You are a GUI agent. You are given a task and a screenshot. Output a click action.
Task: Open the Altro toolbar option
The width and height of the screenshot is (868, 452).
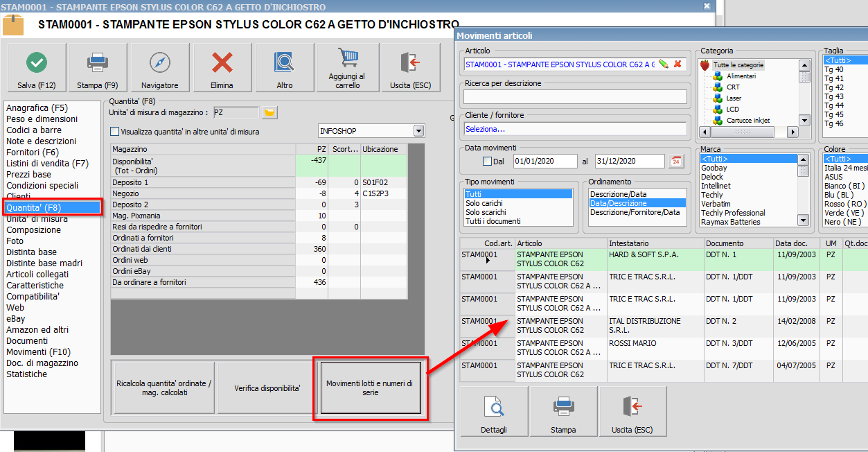(284, 67)
